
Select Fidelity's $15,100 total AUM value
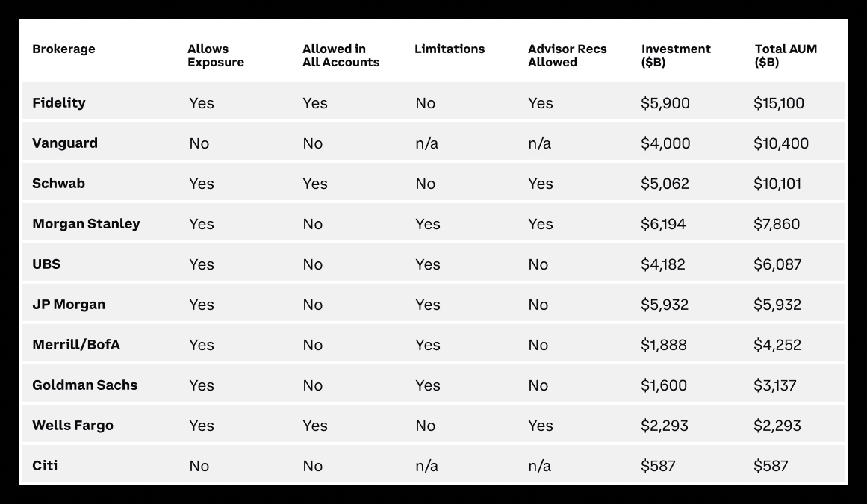[x=779, y=103]
